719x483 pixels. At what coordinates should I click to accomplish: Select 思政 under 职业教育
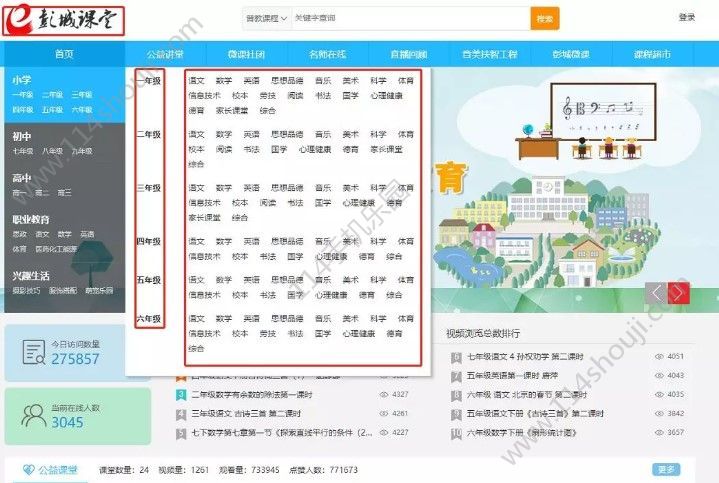[x=19, y=234]
